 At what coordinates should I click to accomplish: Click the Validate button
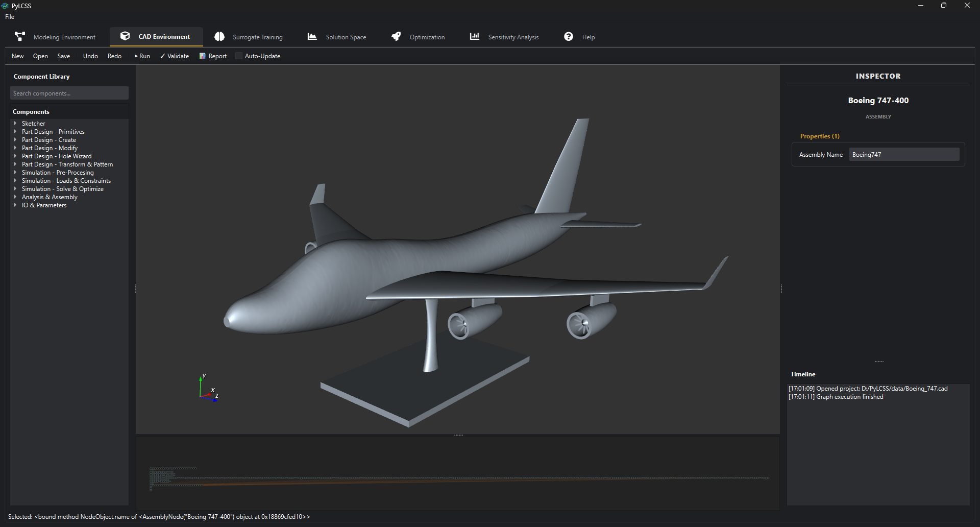coord(175,56)
